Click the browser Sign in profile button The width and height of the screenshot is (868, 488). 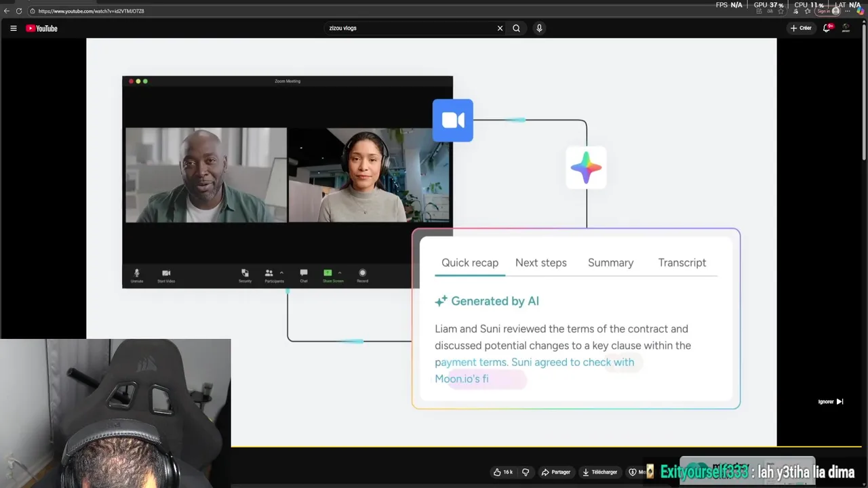(827, 11)
